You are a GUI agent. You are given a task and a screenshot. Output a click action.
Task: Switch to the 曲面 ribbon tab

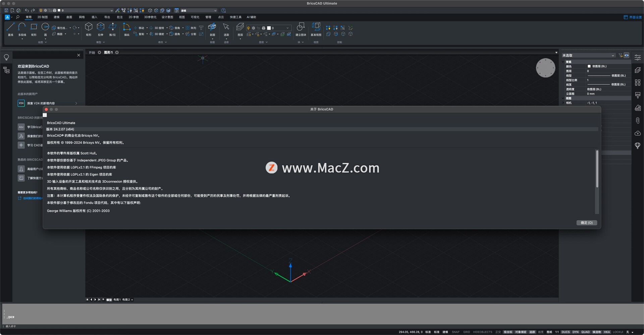click(x=69, y=17)
